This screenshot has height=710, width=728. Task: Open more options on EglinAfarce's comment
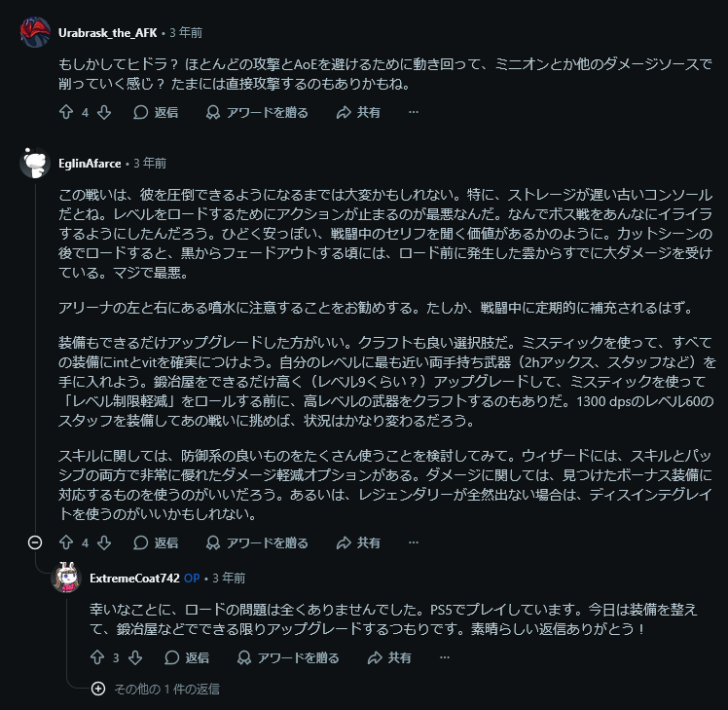pyautogui.click(x=414, y=542)
